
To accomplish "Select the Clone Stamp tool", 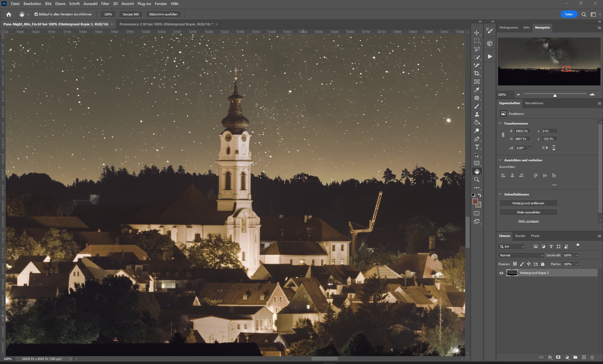I will [477, 115].
